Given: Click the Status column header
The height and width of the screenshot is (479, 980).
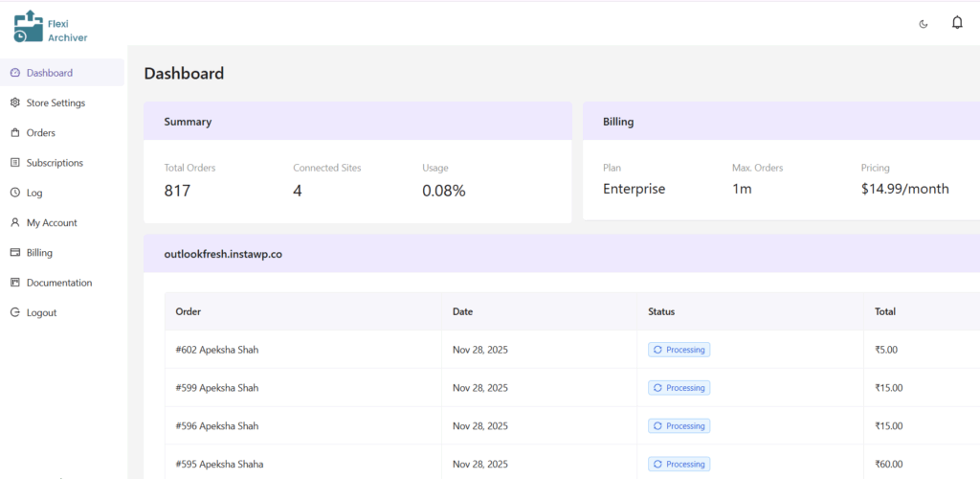Looking at the screenshot, I should [x=661, y=311].
